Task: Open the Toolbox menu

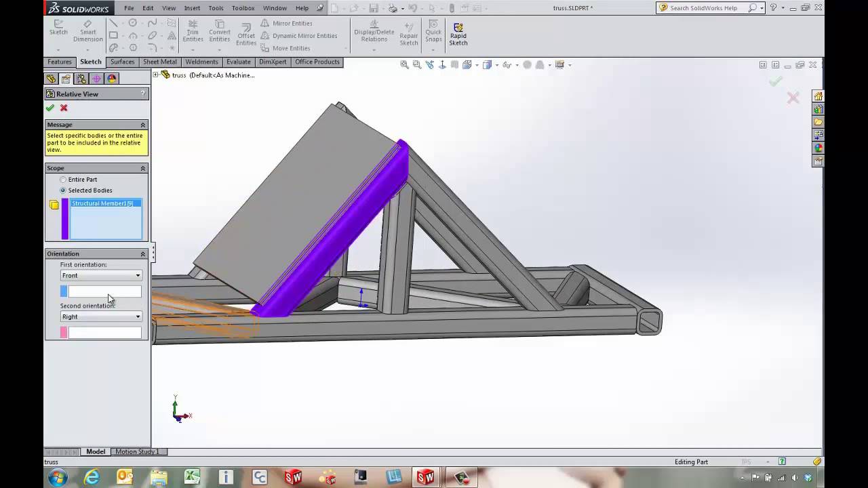Action: 243,8
